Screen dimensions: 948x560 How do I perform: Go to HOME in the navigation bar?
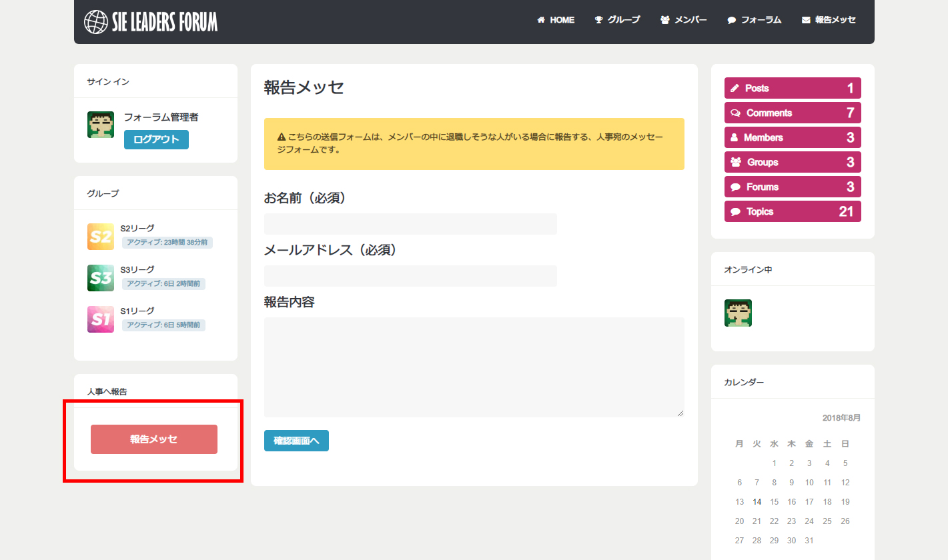[x=556, y=20]
